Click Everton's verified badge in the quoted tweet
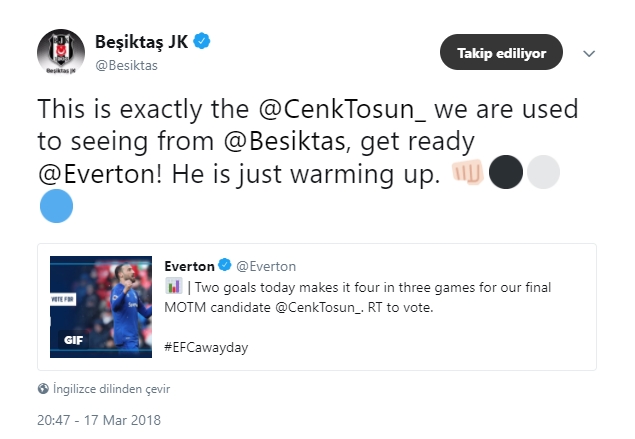Viewport: 635px width, 439px height. pos(226,266)
